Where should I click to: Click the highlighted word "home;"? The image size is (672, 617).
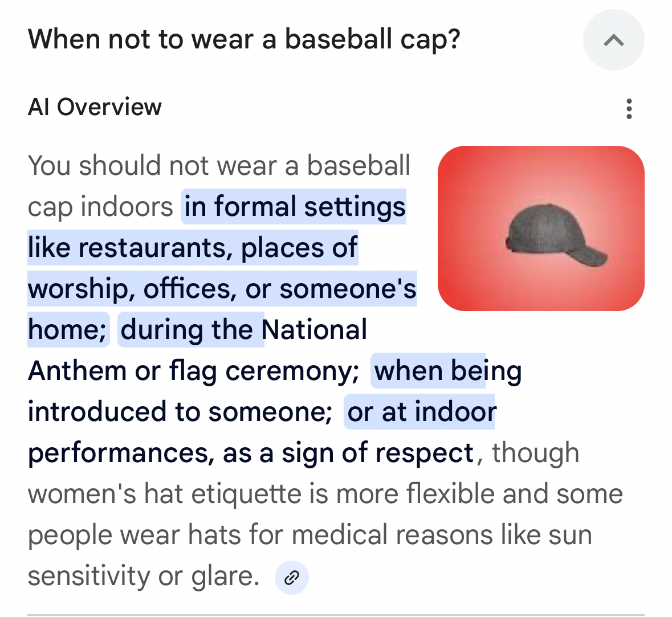pos(67,330)
